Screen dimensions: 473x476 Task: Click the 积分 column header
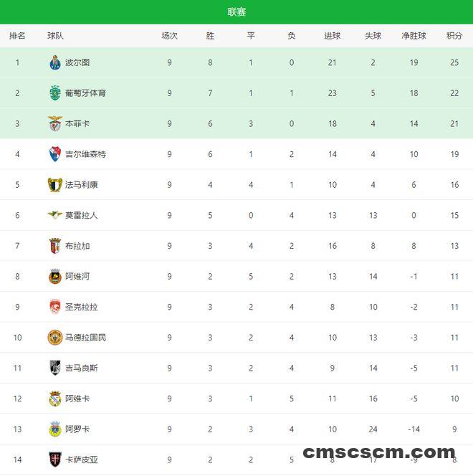click(454, 36)
